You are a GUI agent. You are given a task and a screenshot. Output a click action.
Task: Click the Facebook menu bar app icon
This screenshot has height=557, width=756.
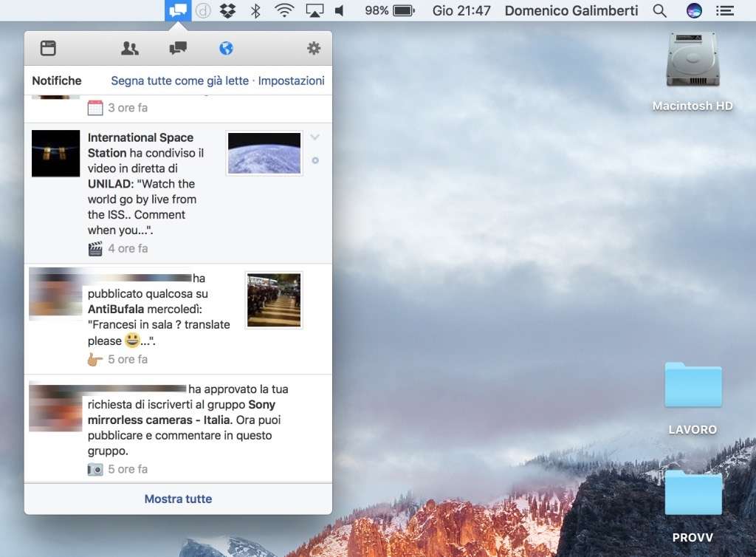pyautogui.click(x=178, y=10)
